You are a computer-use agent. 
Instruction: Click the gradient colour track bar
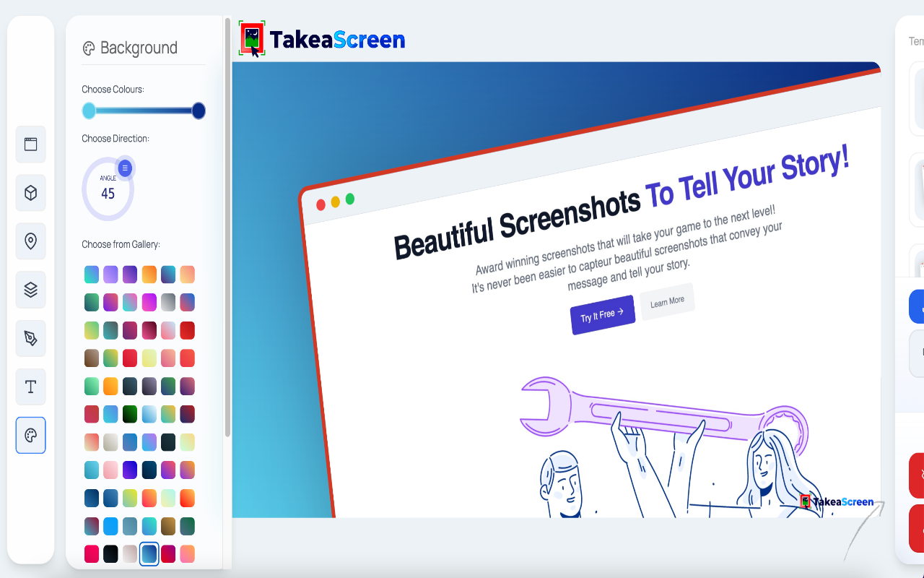pos(144,111)
